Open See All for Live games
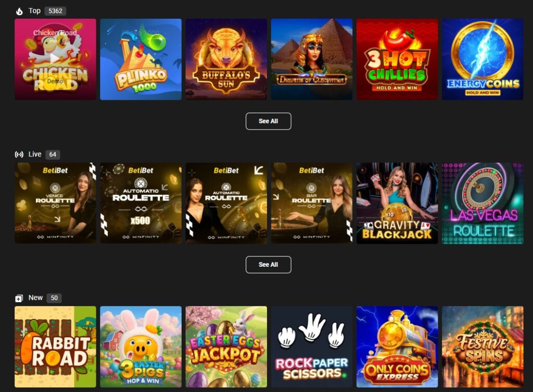Image resolution: width=533 pixels, height=392 pixels. tap(268, 265)
